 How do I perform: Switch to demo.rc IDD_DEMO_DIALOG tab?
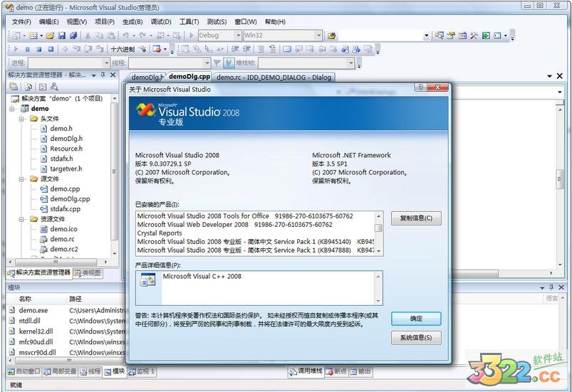274,78
